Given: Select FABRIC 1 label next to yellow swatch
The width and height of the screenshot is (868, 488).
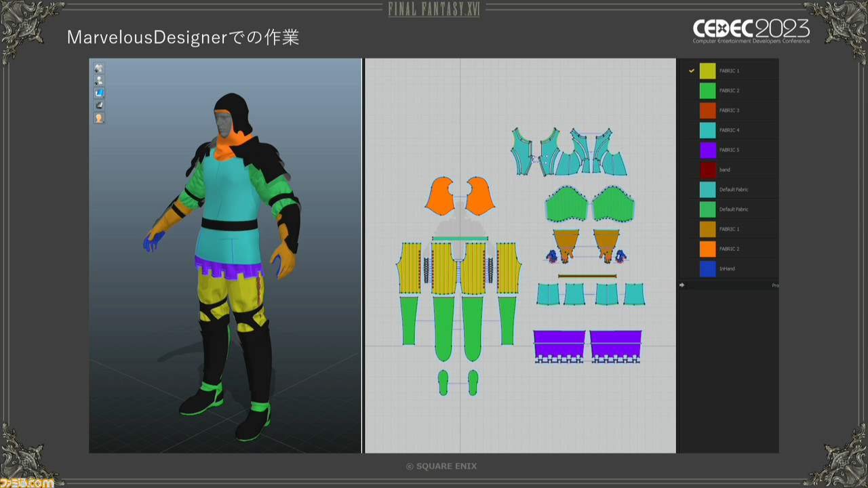Looking at the screenshot, I should click(729, 70).
